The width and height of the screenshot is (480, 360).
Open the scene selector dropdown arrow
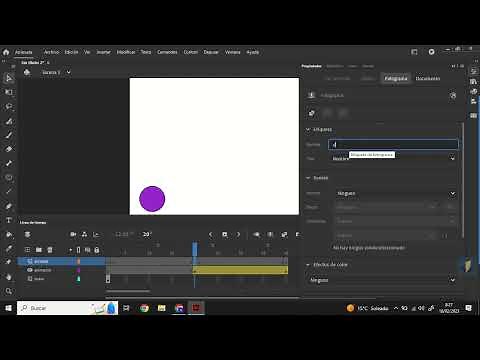coord(68,72)
